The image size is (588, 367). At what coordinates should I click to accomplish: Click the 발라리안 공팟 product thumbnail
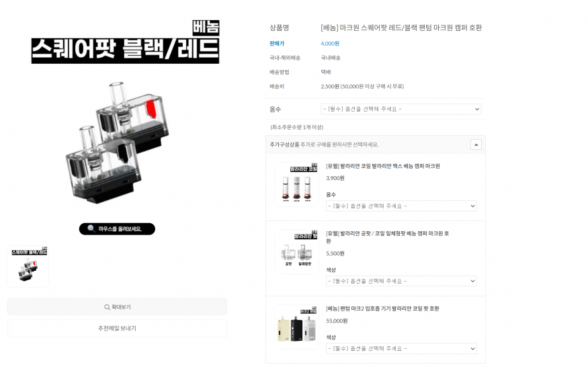pyautogui.click(x=296, y=251)
